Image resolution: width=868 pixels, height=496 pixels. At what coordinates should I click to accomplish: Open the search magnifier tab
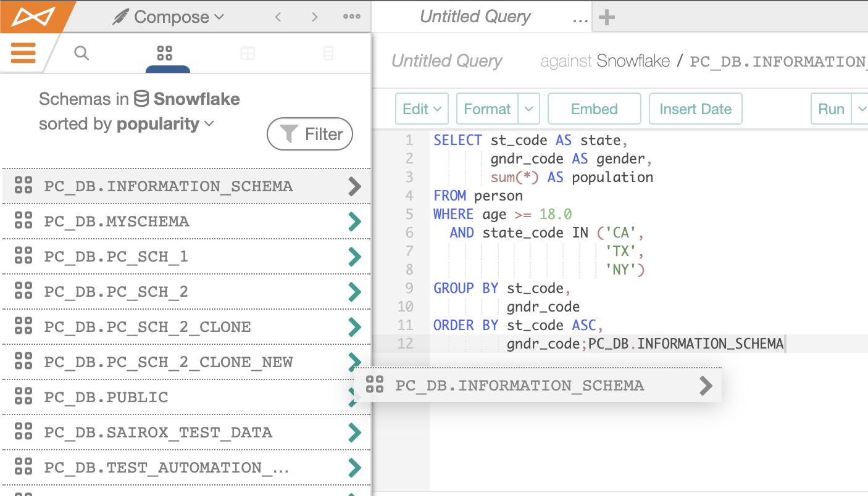click(81, 53)
